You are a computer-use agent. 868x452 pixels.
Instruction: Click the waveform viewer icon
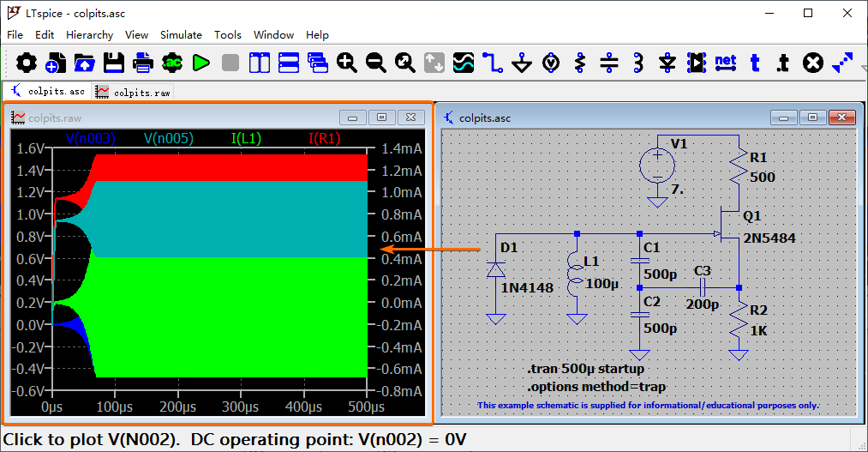[x=464, y=63]
